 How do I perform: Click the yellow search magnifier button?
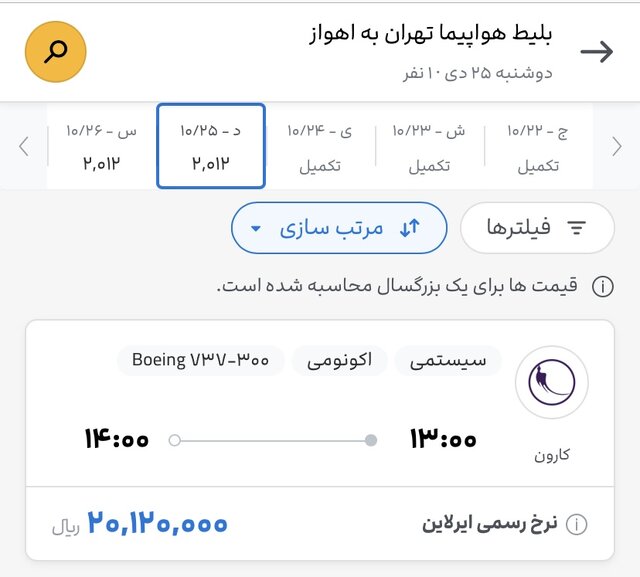pyautogui.click(x=55, y=51)
